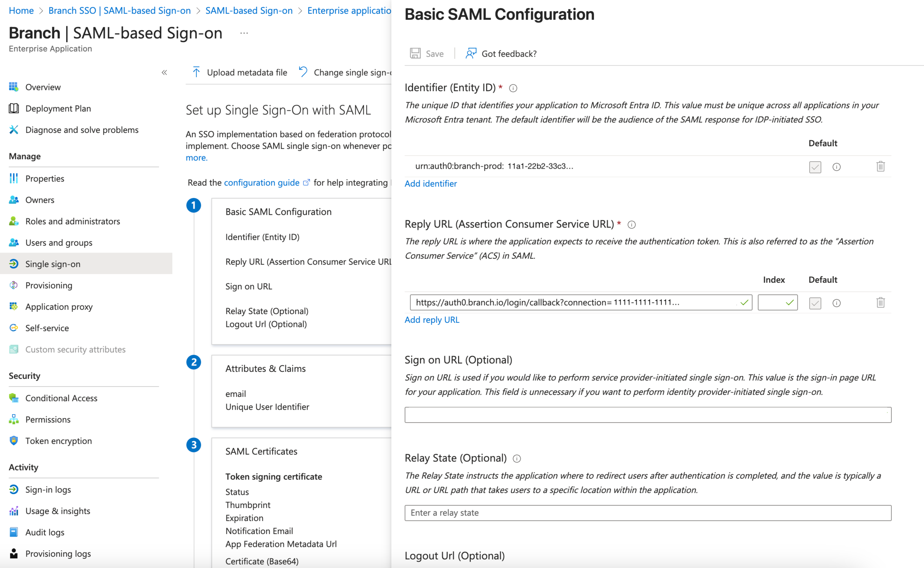The image size is (924, 568).
Task: Click info icon in the identifier row
Action: click(837, 167)
